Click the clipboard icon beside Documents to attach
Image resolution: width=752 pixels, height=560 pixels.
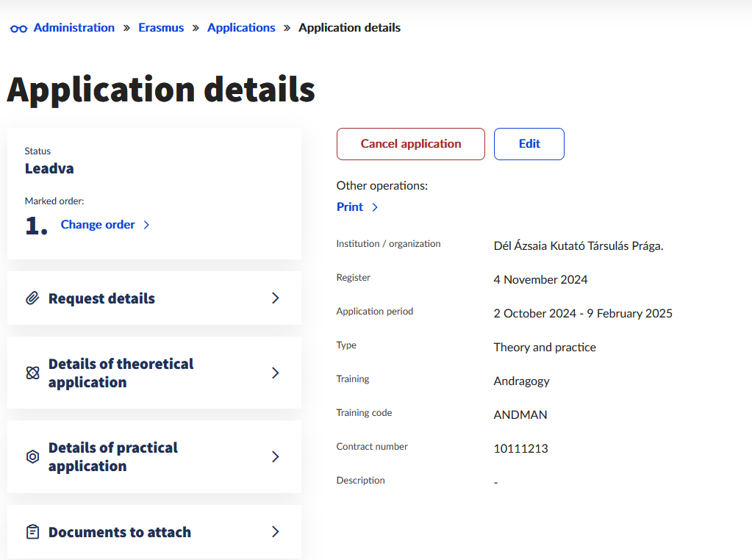(x=32, y=532)
